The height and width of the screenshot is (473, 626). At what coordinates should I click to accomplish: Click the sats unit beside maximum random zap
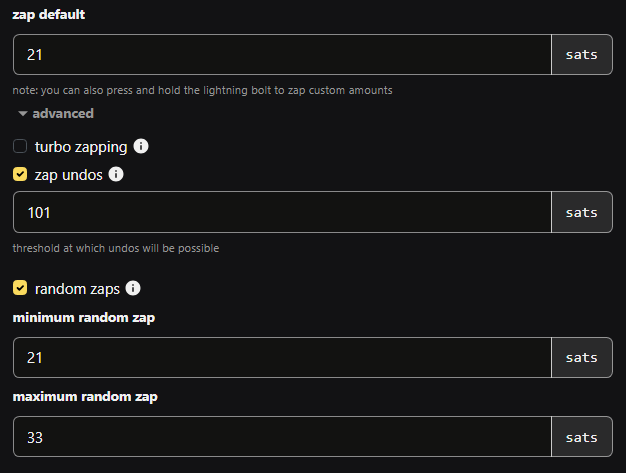[x=581, y=437]
